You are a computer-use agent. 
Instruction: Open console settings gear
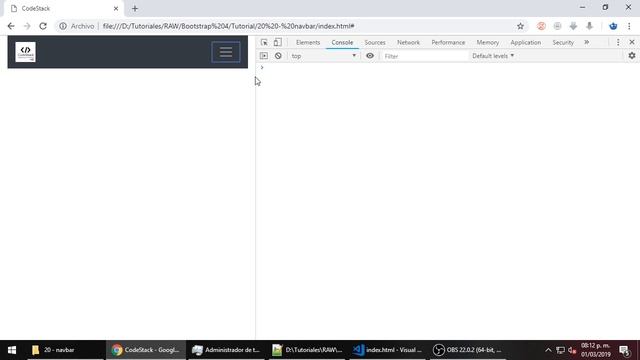click(x=632, y=56)
